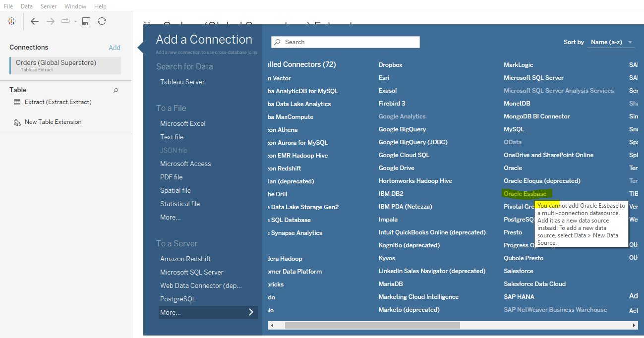Select the Google BigQuery connector
This screenshot has width=644, height=338.
pyautogui.click(x=402, y=129)
